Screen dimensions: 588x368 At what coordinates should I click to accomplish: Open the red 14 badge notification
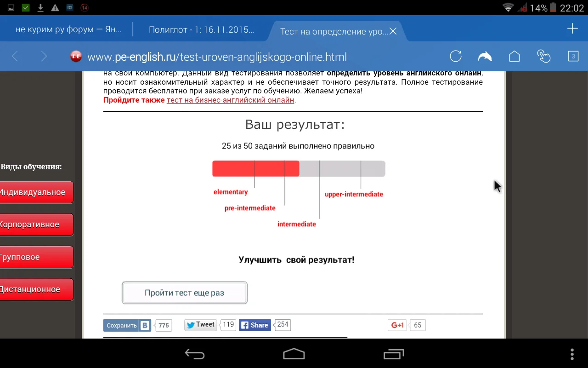[85, 8]
